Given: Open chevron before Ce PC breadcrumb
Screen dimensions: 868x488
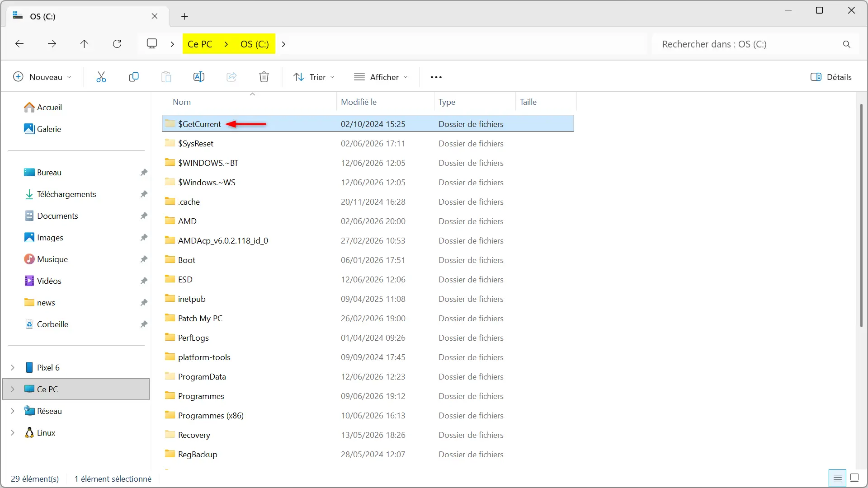Looking at the screenshot, I should [x=172, y=44].
